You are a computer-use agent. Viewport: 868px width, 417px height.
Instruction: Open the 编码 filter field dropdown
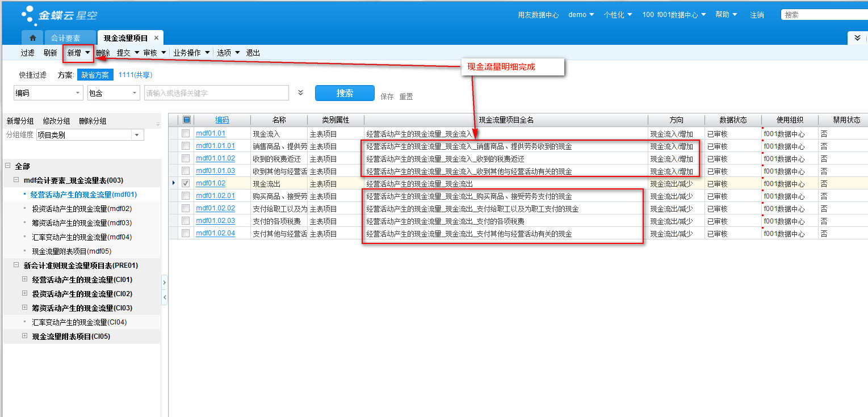tap(78, 93)
